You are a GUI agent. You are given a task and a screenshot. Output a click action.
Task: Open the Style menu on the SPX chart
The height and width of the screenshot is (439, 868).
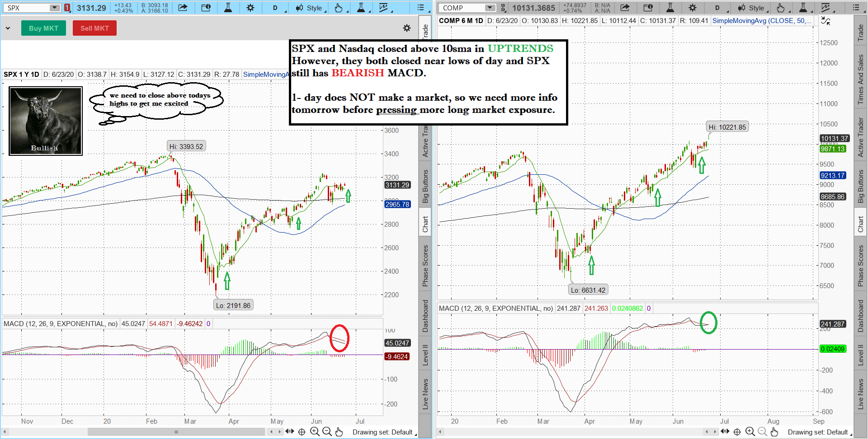[x=309, y=8]
